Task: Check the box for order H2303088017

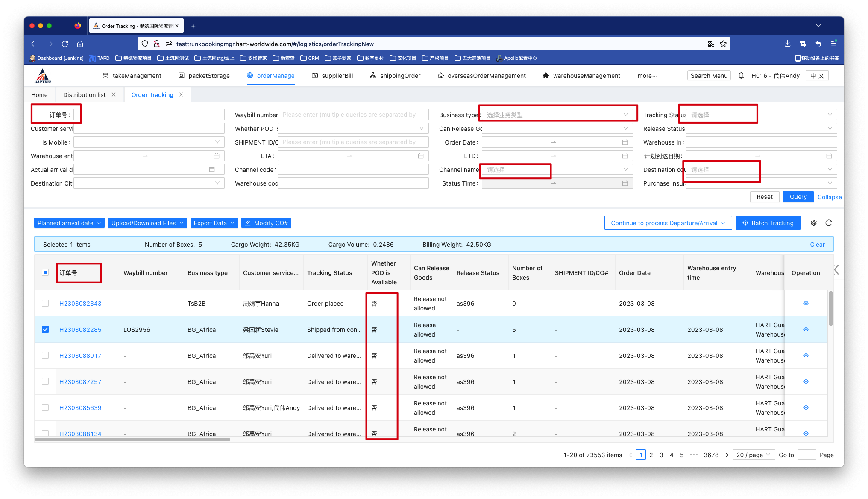Action: click(45, 355)
